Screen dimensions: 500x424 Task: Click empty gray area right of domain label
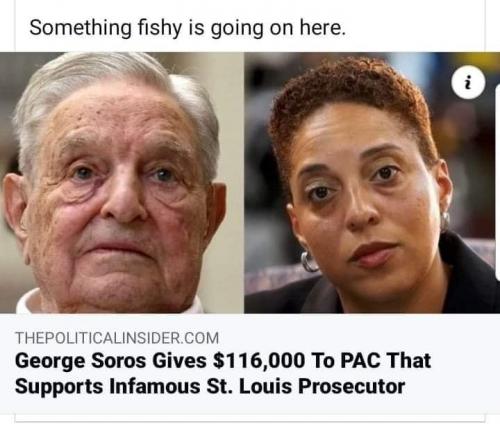coord(357,338)
